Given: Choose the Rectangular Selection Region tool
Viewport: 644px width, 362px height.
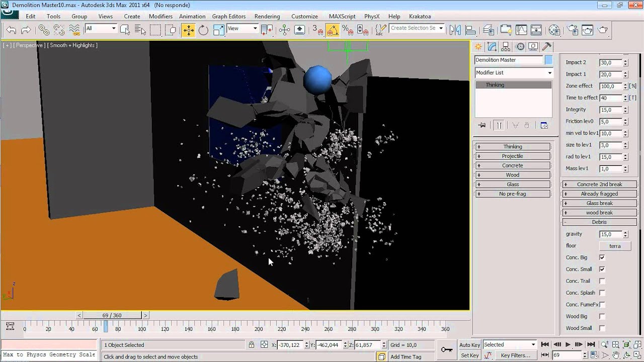Looking at the screenshot, I should [x=155, y=30].
